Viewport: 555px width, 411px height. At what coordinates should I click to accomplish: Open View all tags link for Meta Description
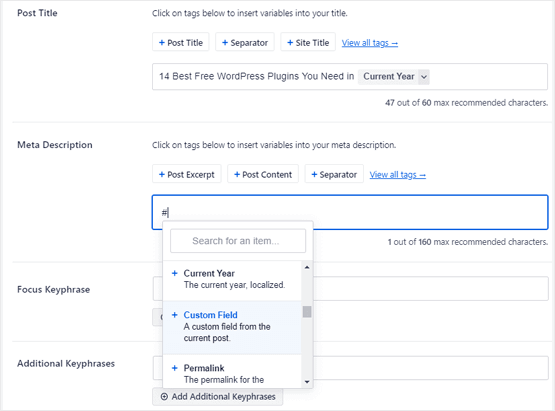click(397, 175)
